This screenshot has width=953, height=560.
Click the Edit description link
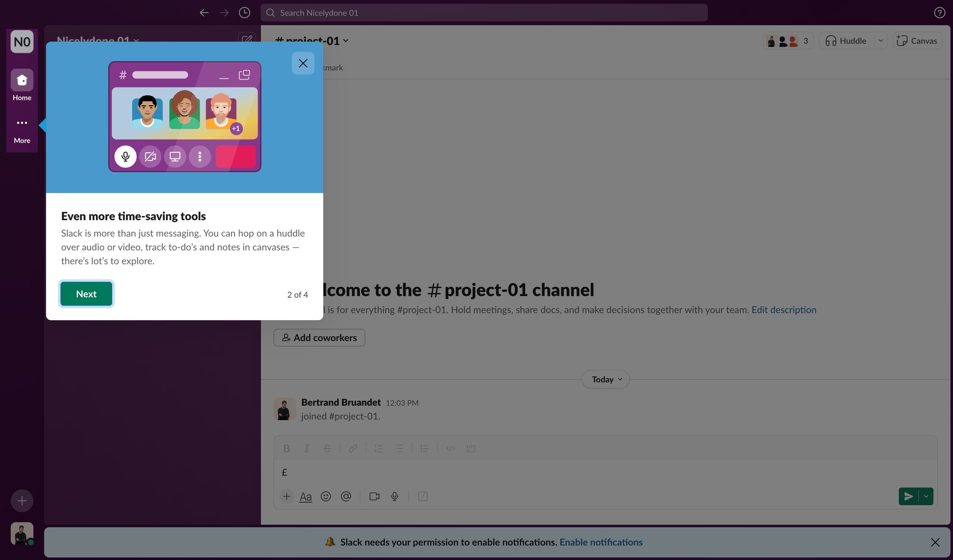click(784, 310)
